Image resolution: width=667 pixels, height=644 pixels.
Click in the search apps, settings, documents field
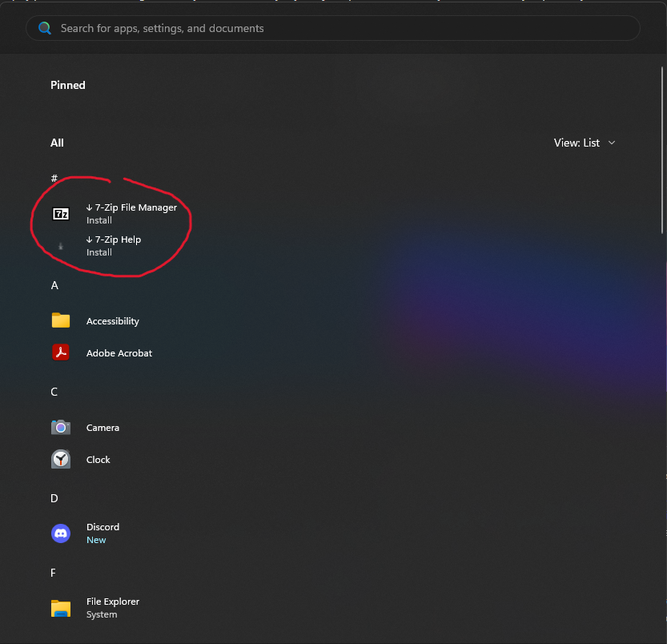click(332, 28)
